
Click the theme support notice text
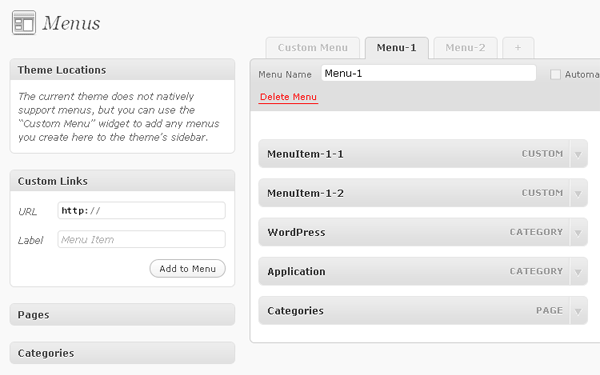(x=119, y=117)
